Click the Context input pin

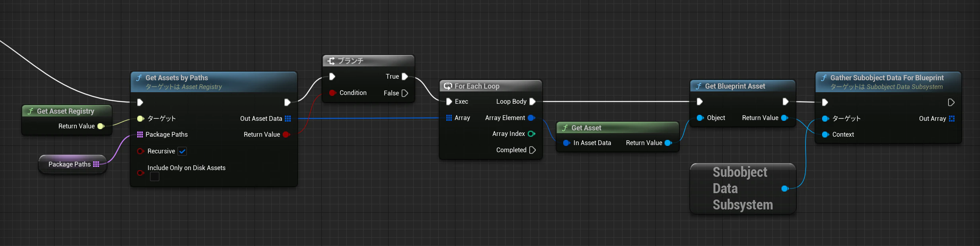(x=826, y=134)
